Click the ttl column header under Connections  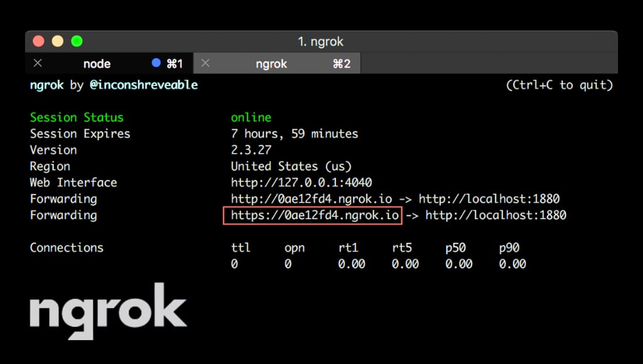pyautogui.click(x=240, y=247)
